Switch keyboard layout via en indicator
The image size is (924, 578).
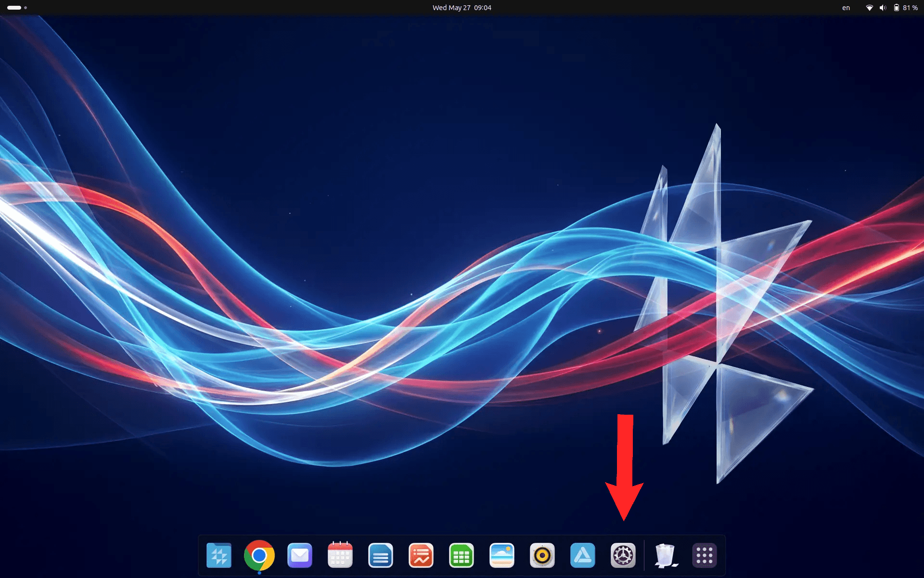click(846, 8)
